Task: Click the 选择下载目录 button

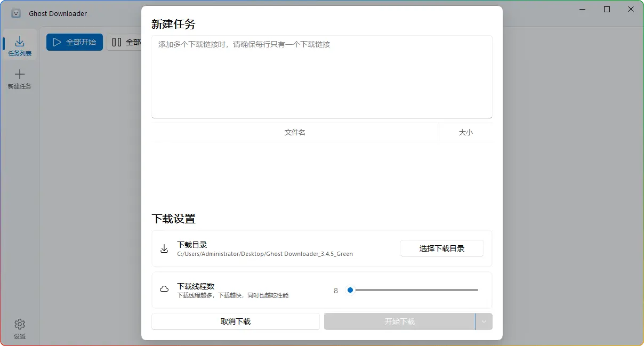Action: [441, 248]
